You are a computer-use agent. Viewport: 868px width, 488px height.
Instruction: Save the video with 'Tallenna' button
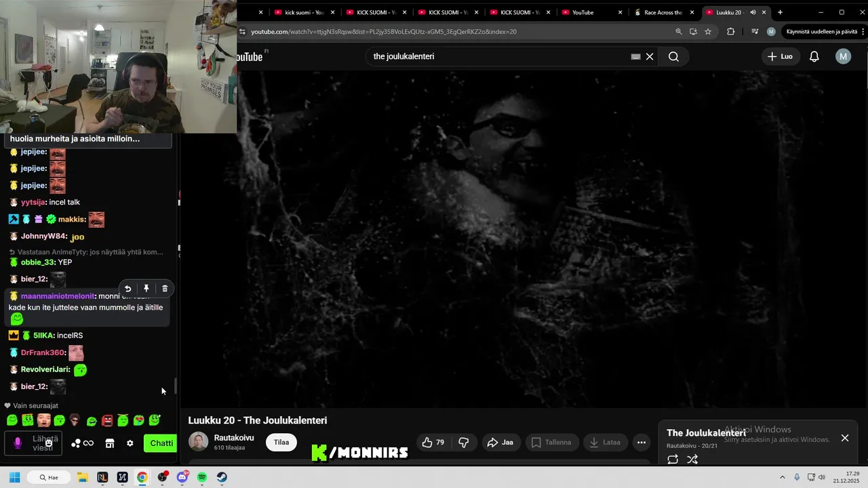(x=552, y=443)
